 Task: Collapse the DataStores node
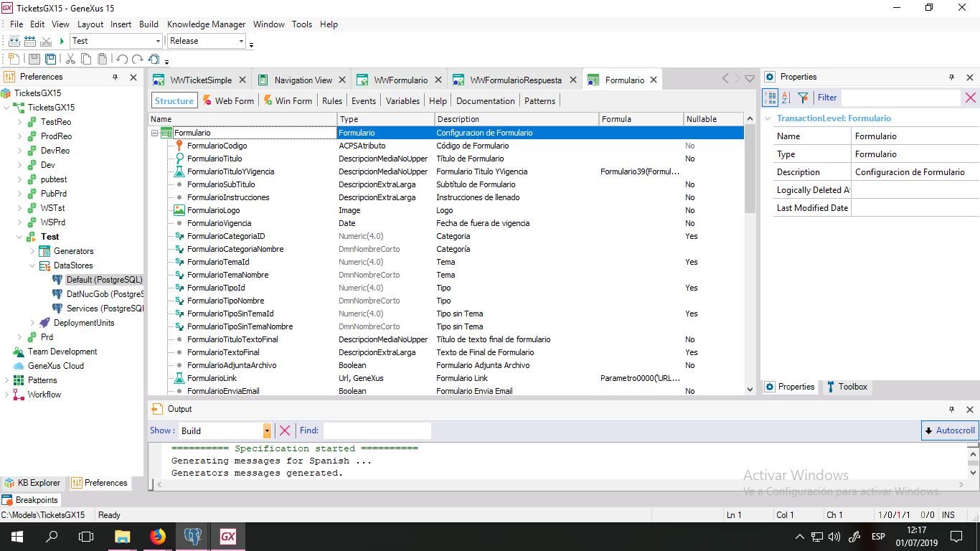coord(32,265)
